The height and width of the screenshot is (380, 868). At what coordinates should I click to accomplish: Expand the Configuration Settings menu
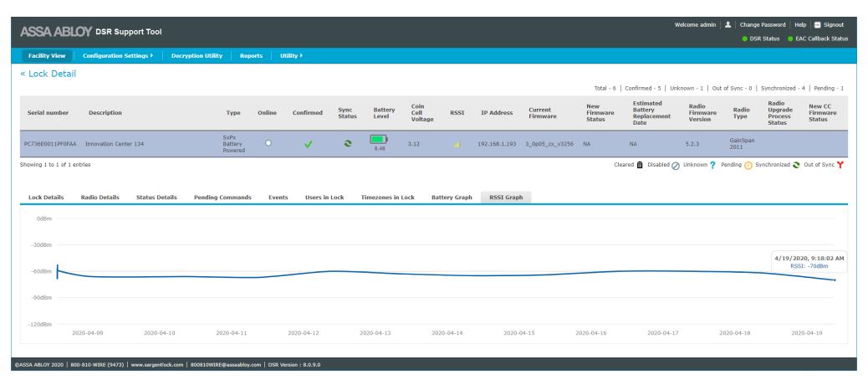point(117,56)
